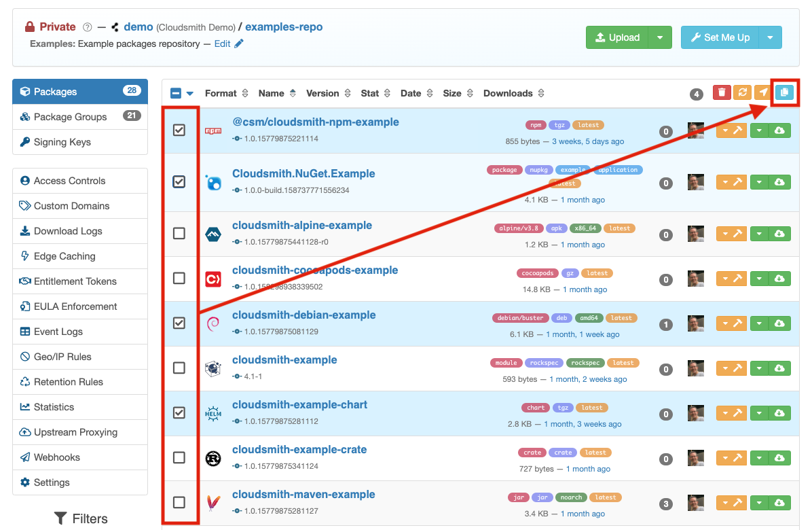Viewport: 812px width, 530px height.
Task: Sort packages by Version column
Action: click(329, 93)
